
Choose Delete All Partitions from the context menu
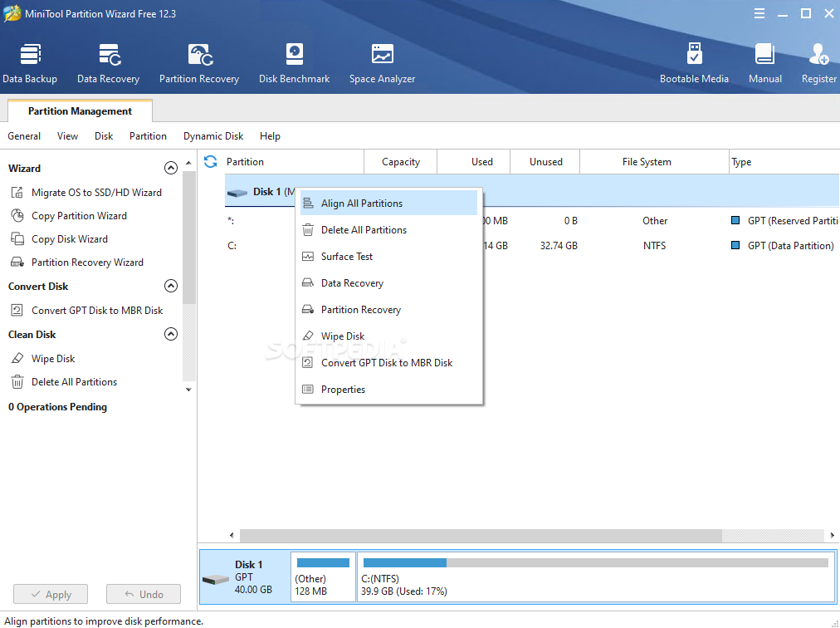389,230
